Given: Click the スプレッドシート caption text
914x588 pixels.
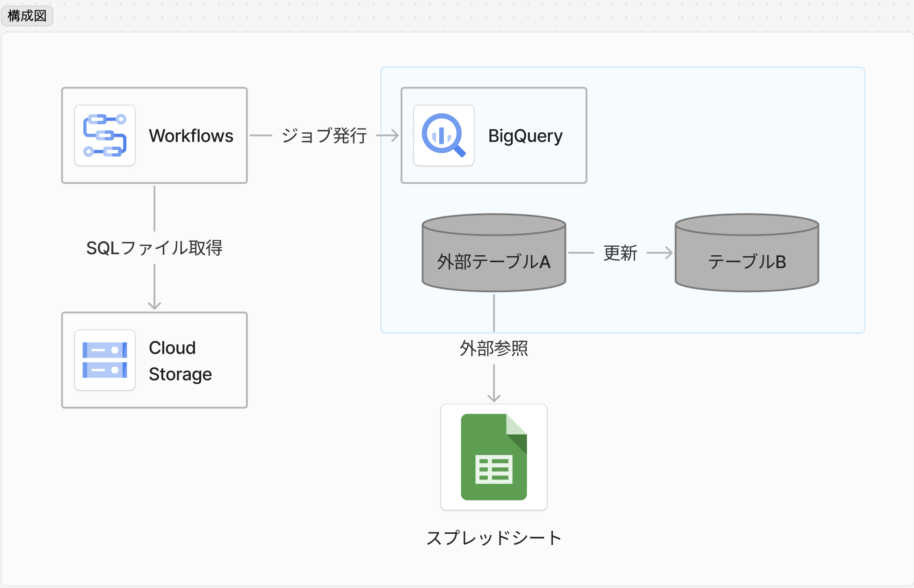Looking at the screenshot, I should pyautogui.click(x=493, y=538).
